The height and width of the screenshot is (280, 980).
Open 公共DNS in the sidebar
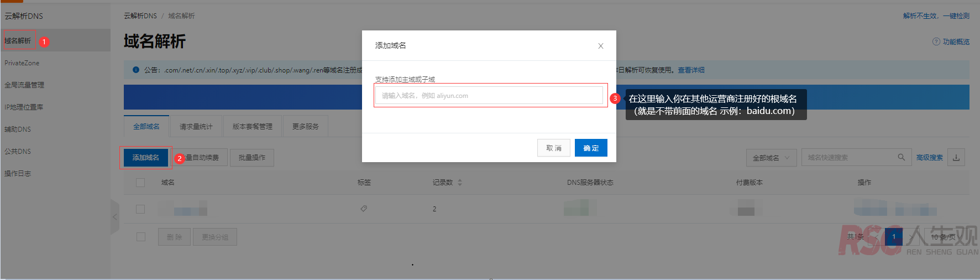tap(18, 151)
